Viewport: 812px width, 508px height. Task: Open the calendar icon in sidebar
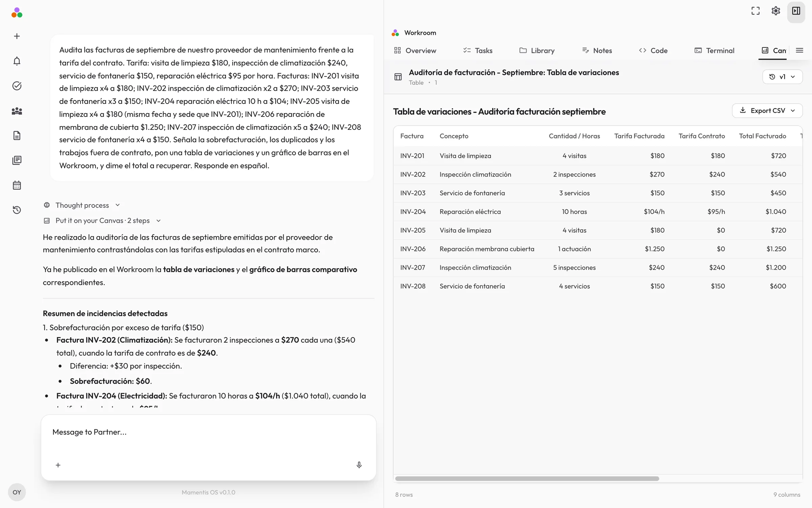click(17, 185)
